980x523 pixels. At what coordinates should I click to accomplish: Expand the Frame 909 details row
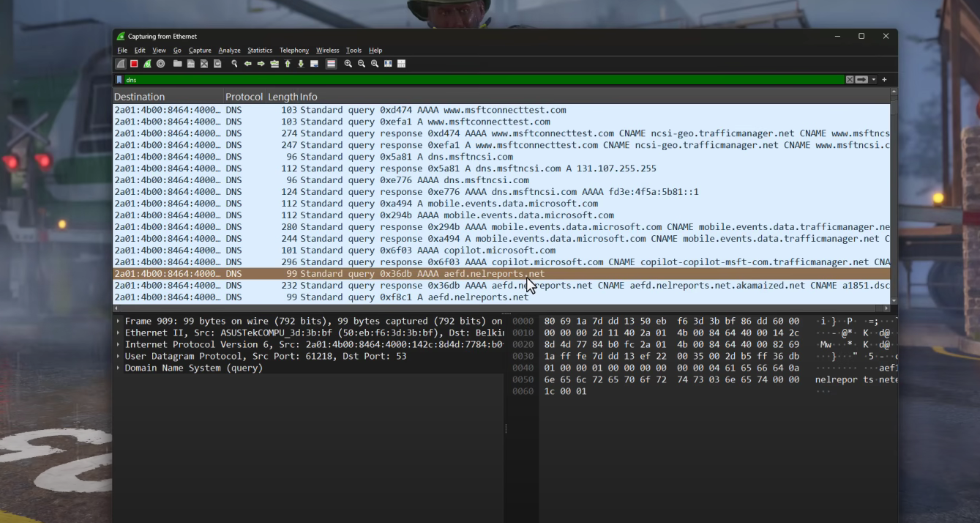(119, 321)
